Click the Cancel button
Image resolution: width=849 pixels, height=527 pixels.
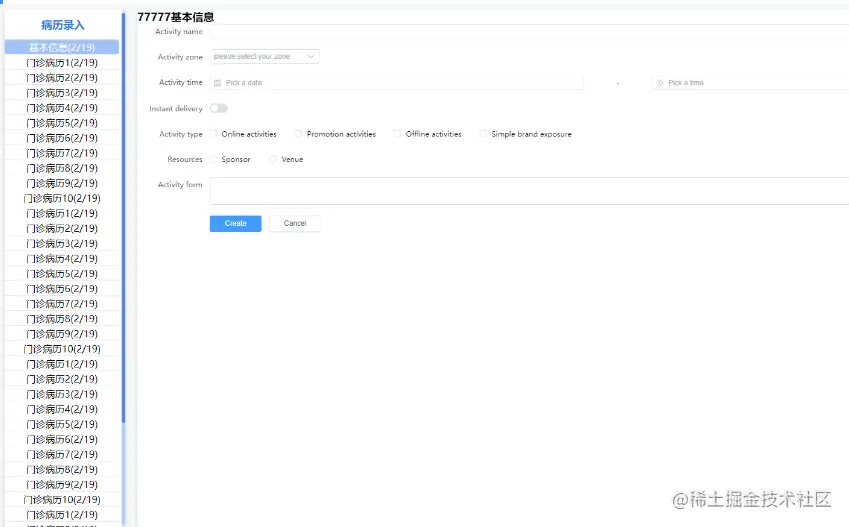[x=295, y=223]
